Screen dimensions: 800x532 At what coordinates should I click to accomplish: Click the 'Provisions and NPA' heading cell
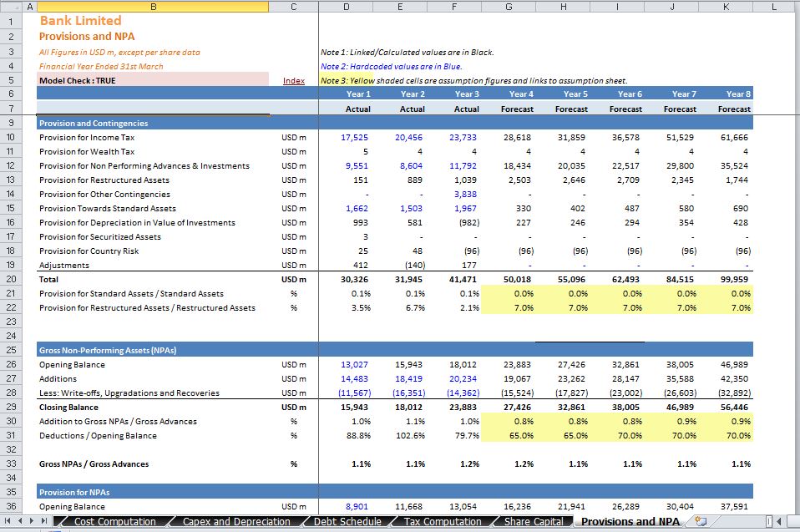(87, 36)
